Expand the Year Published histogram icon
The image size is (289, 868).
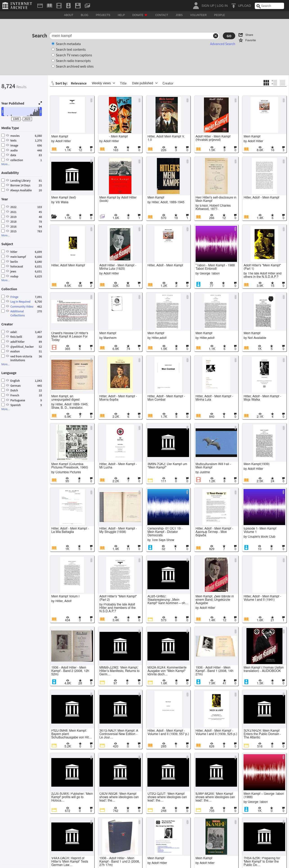[40, 103]
